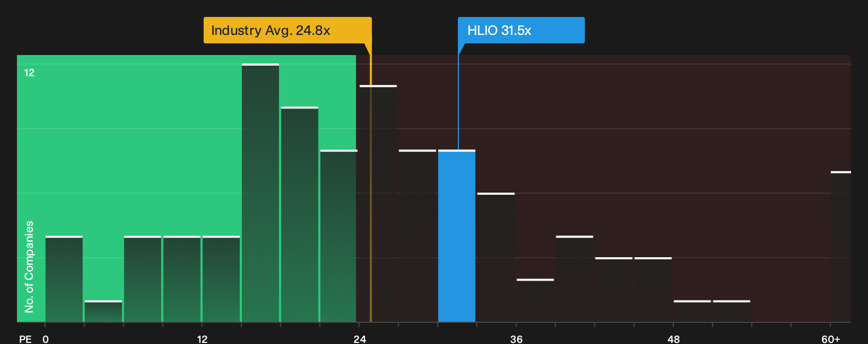The width and height of the screenshot is (868, 344).
Task: Click the 60+ PE bar
Action: point(841,247)
